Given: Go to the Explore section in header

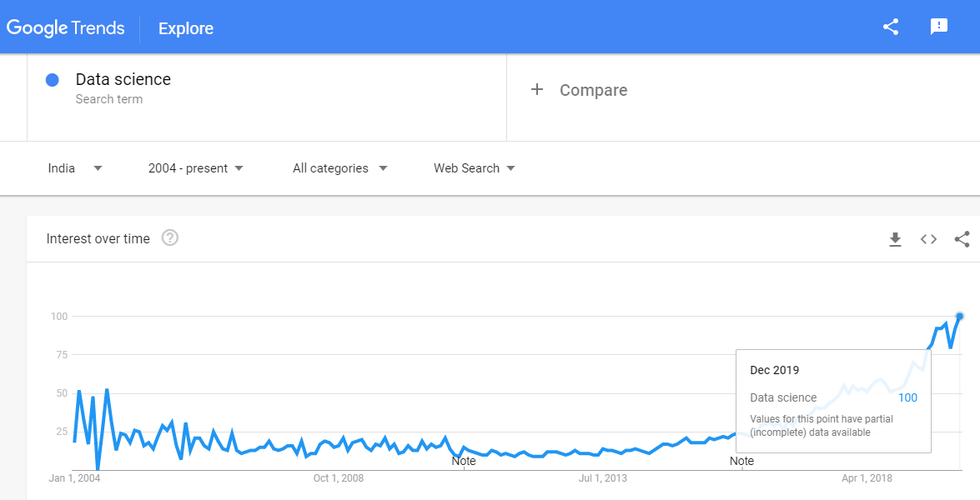Looking at the screenshot, I should (x=186, y=28).
